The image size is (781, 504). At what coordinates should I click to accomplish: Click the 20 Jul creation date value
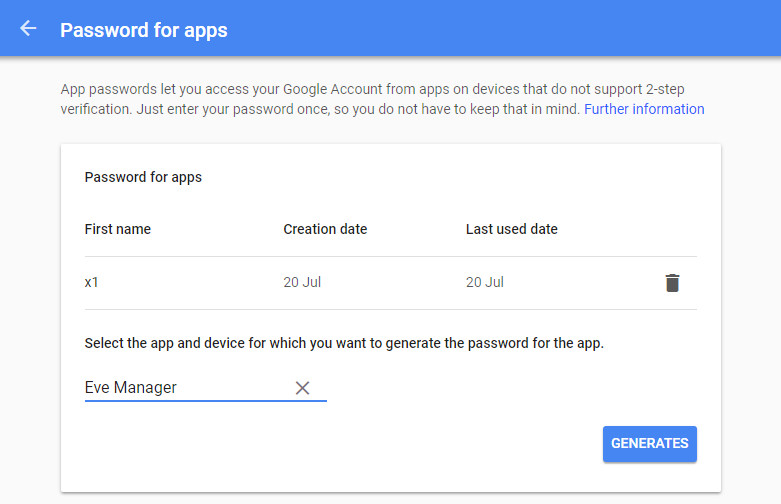302,282
